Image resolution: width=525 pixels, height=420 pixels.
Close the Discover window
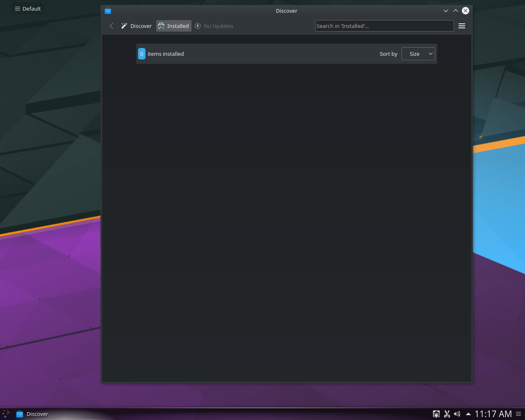466,11
